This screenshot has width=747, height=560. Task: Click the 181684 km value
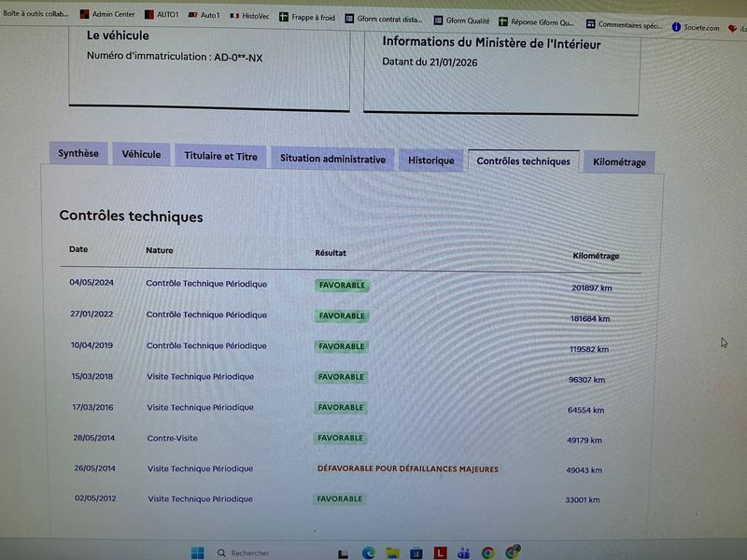click(x=590, y=318)
